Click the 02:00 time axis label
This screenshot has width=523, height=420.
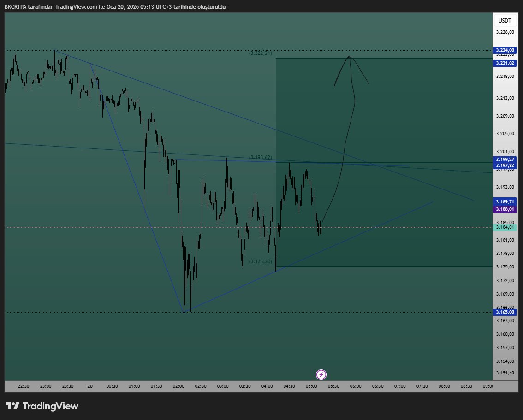(178, 386)
